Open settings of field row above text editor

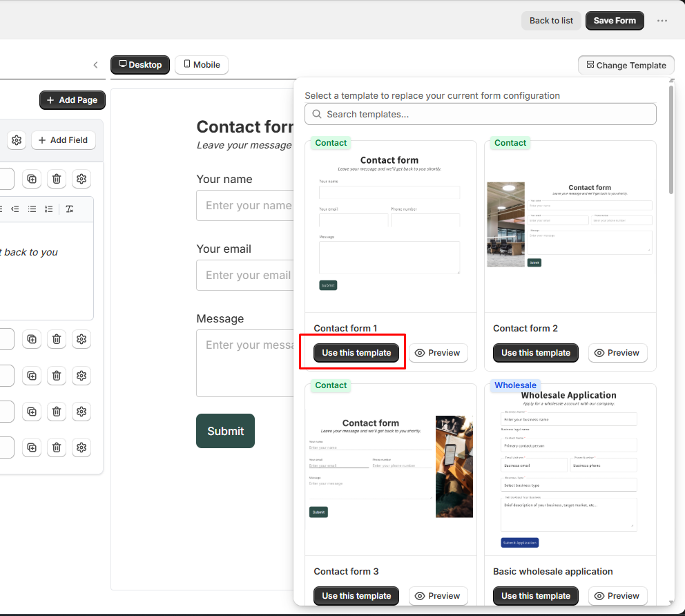[81, 179]
